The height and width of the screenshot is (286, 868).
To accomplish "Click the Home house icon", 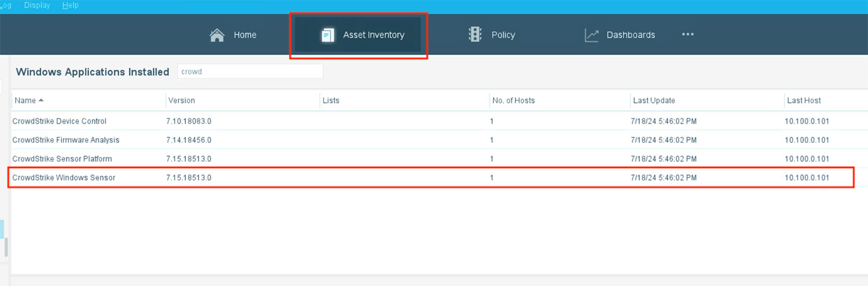I will point(217,35).
